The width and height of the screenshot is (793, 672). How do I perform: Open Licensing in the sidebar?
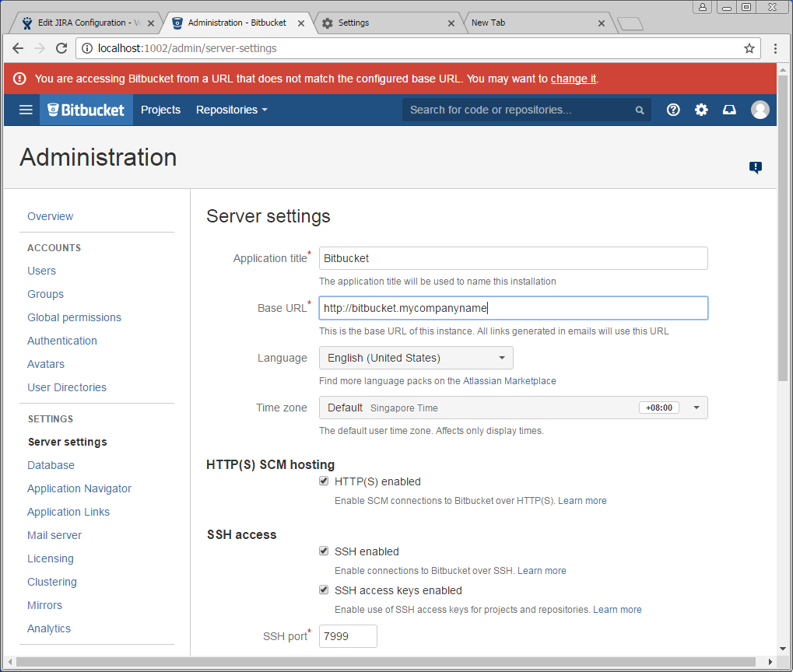tap(51, 558)
